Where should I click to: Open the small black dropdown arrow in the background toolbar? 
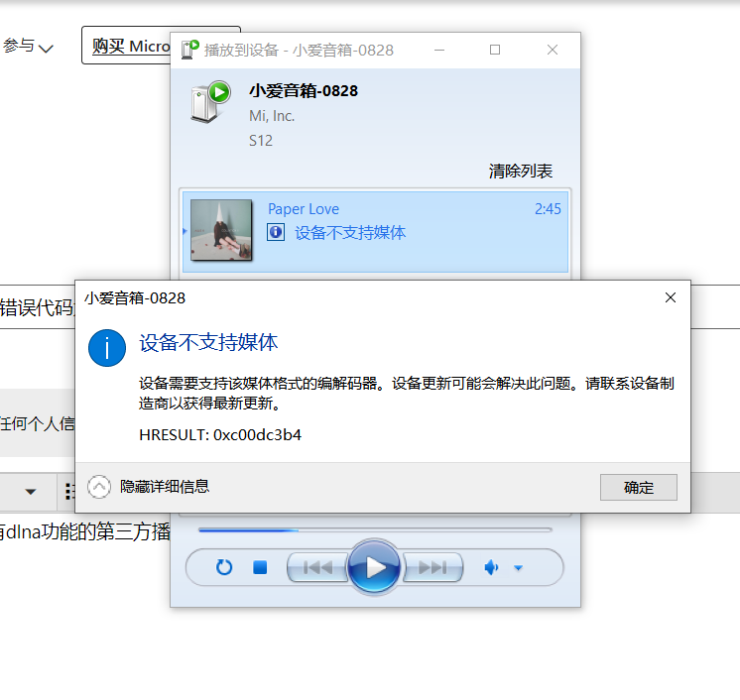(x=31, y=492)
